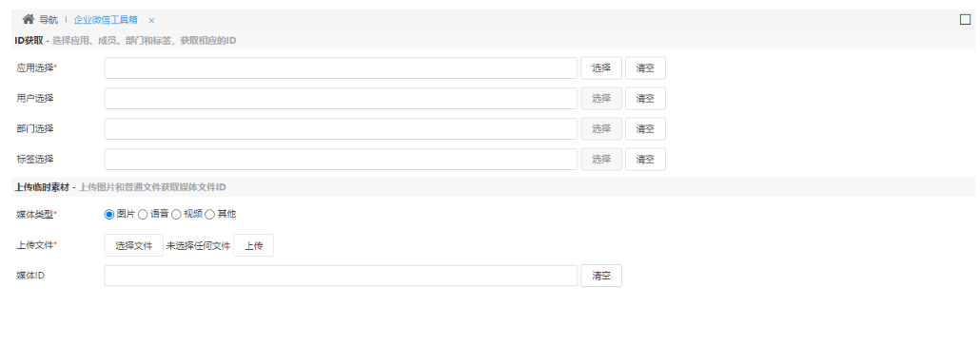Click 清空 next to 标签选择
Screen dimensions: 980x345
click(x=645, y=160)
